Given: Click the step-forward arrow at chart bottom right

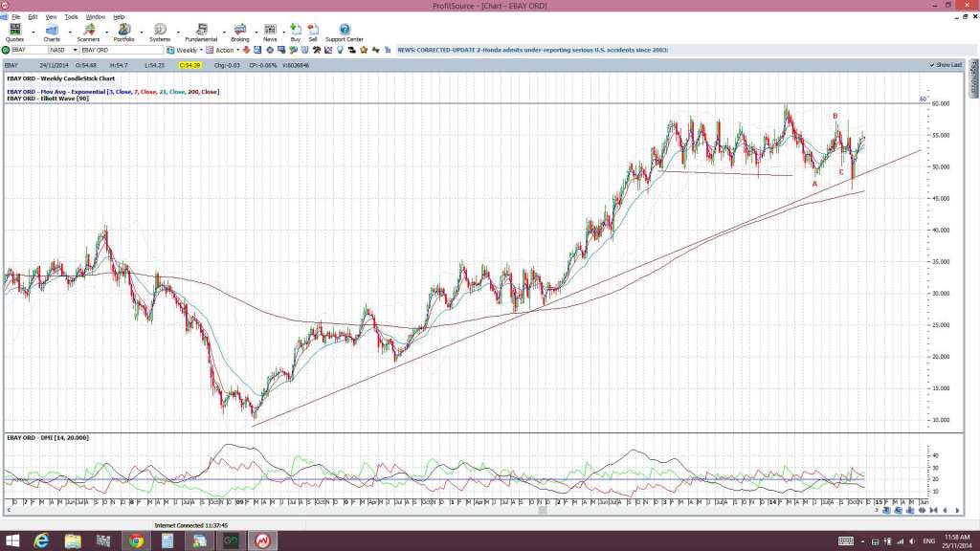Looking at the screenshot, I should [x=957, y=511].
